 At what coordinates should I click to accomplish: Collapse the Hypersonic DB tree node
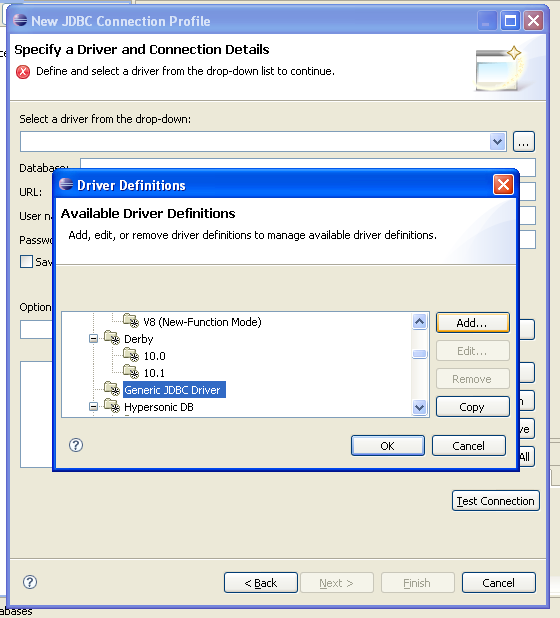93,406
